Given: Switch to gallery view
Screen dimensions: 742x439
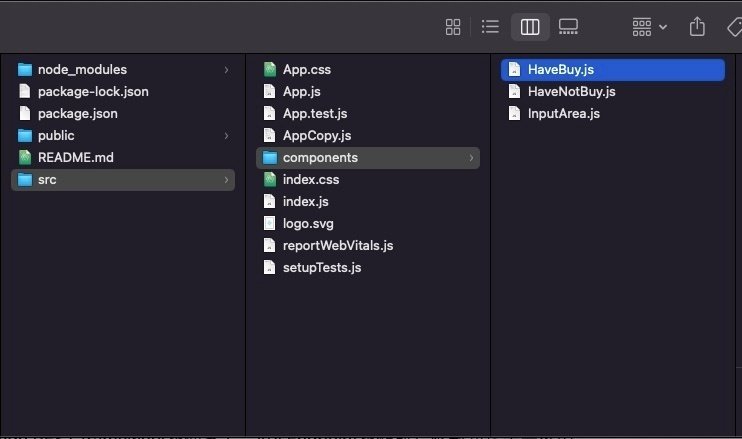Looking at the screenshot, I should (x=568, y=26).
